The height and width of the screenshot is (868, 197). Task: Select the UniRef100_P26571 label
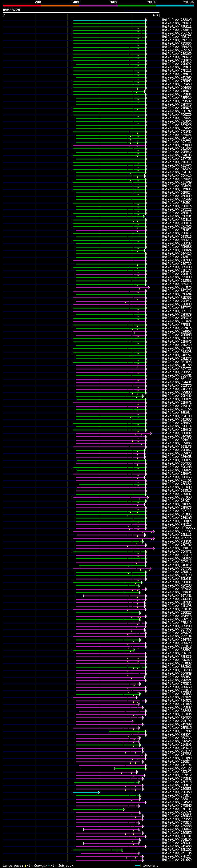[x=177, y=812]
